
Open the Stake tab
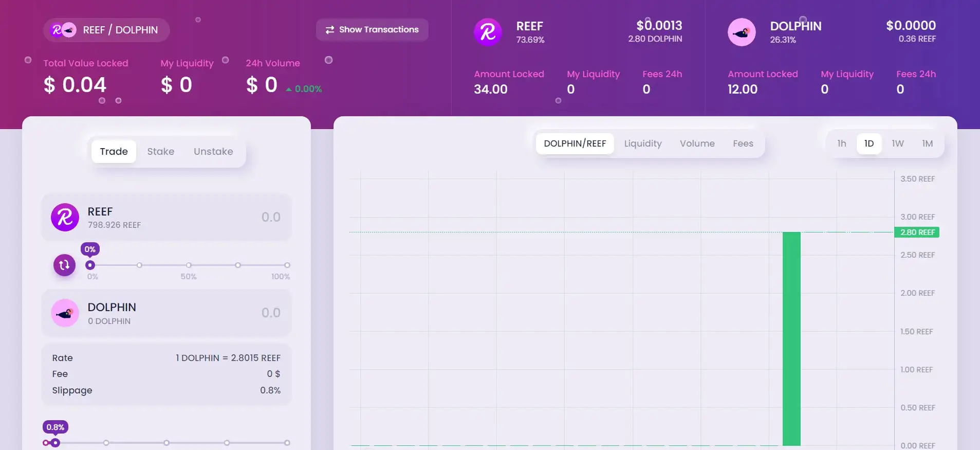160,152
